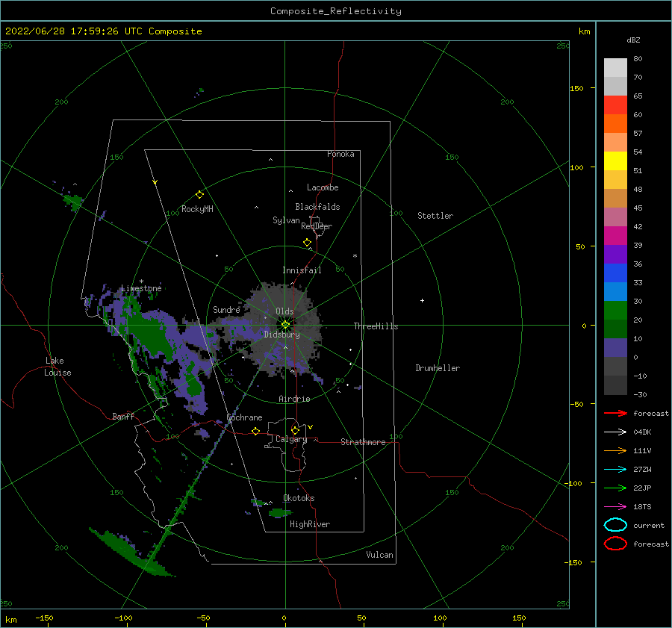Click the Blackfalds label

[317, 207]
